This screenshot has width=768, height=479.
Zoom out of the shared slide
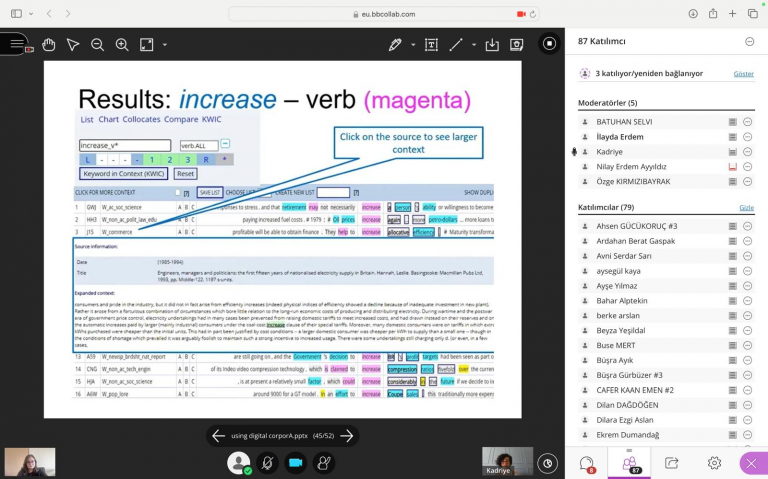click(97, 45)
